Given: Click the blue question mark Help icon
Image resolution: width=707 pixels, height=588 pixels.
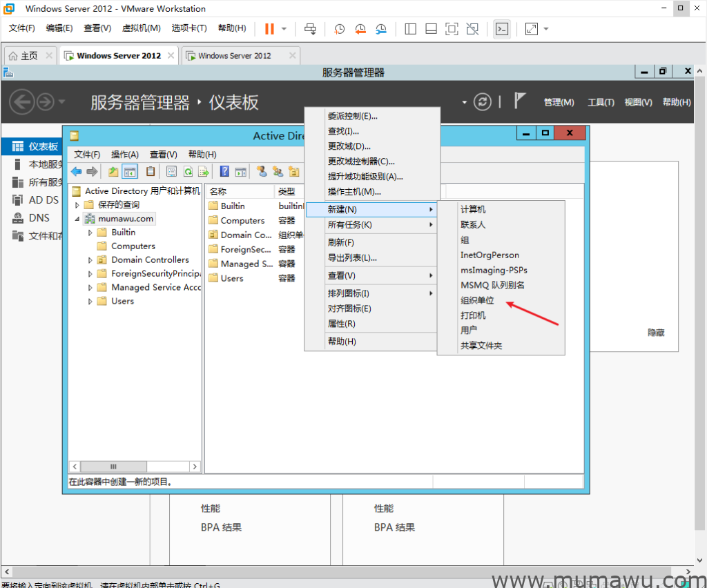Looking at the screenshot, I should click(x=224, y=171).
